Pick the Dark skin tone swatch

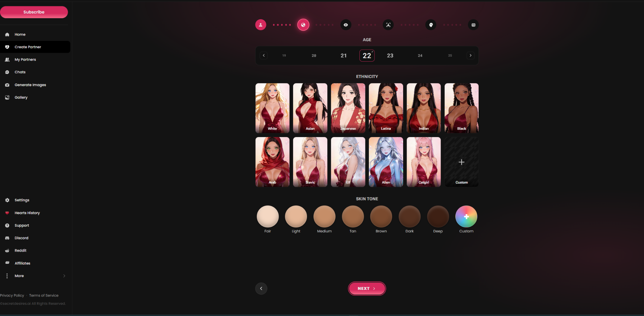pos(410,216)
